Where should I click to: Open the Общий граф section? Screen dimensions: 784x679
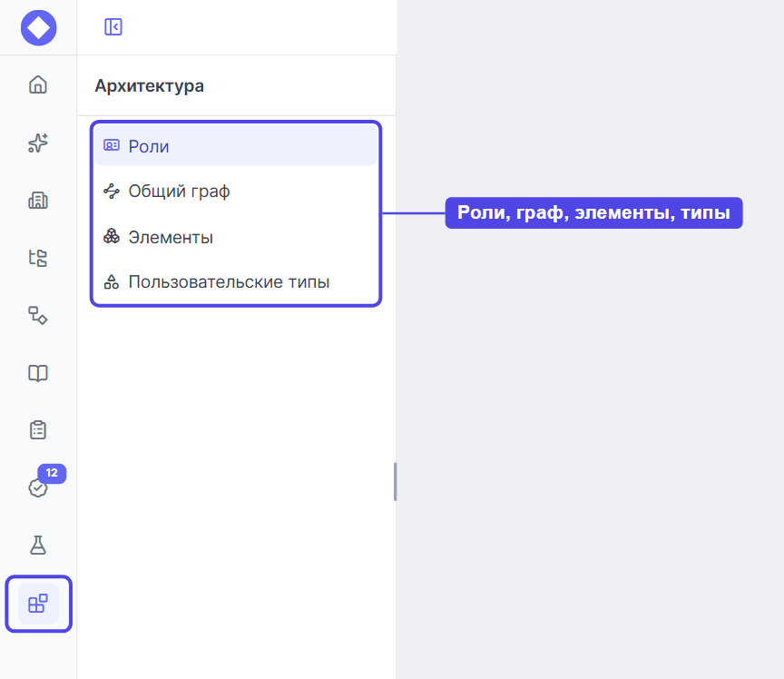point(236,192)
